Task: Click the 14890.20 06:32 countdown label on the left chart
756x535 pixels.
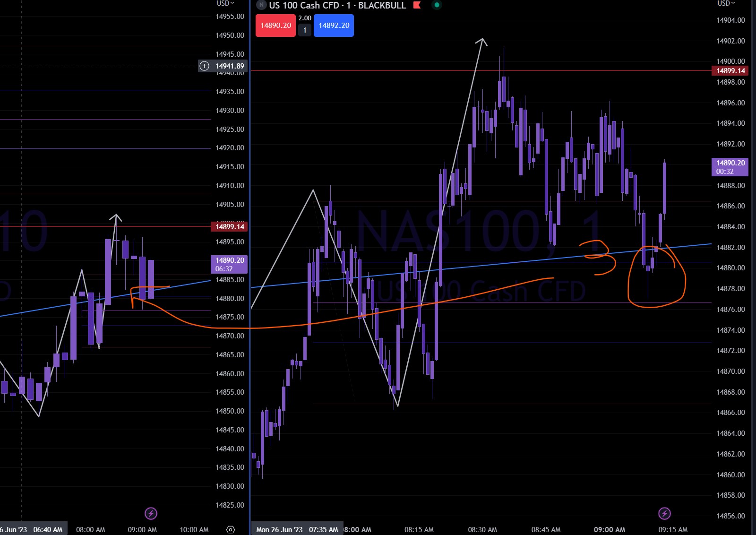Action: click(230, 265)
